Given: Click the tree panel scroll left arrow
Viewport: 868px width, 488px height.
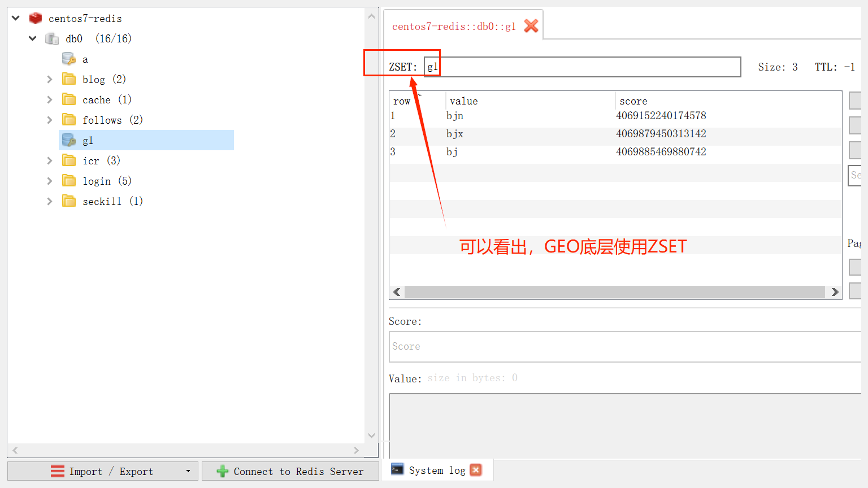Looking at the screenshot, I should 15,450.
